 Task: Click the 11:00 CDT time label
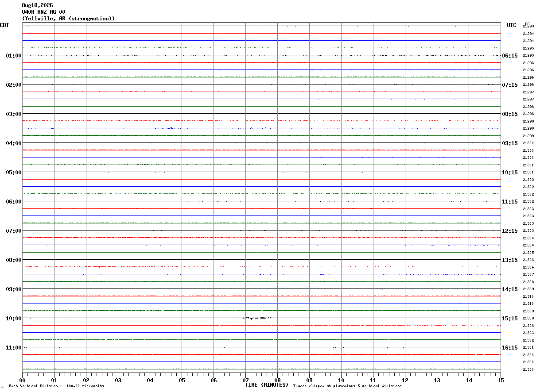click(14, 348)
